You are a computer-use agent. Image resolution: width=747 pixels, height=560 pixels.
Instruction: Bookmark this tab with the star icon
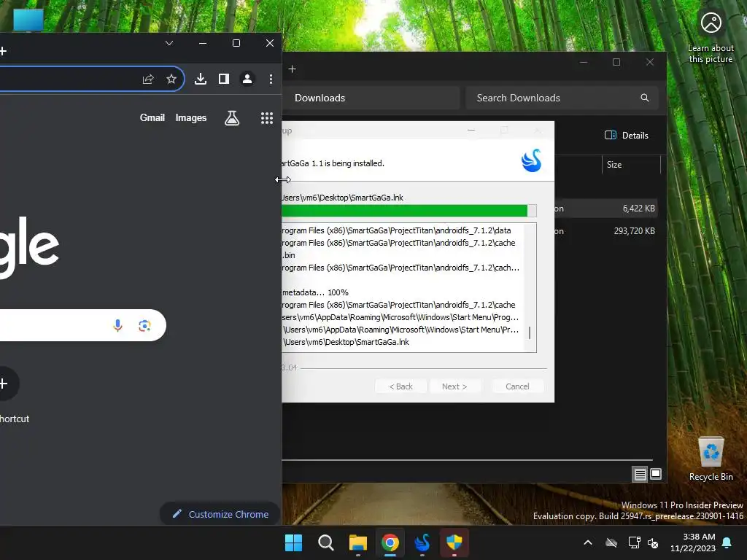pyautogui.click(x=171, y=79)
